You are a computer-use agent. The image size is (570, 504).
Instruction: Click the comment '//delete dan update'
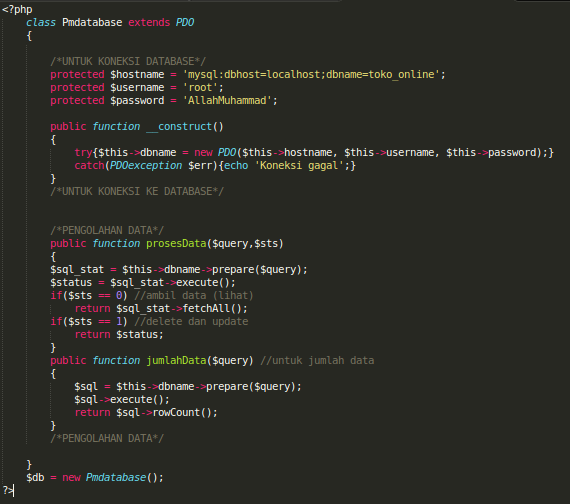[x=191, y=322]
